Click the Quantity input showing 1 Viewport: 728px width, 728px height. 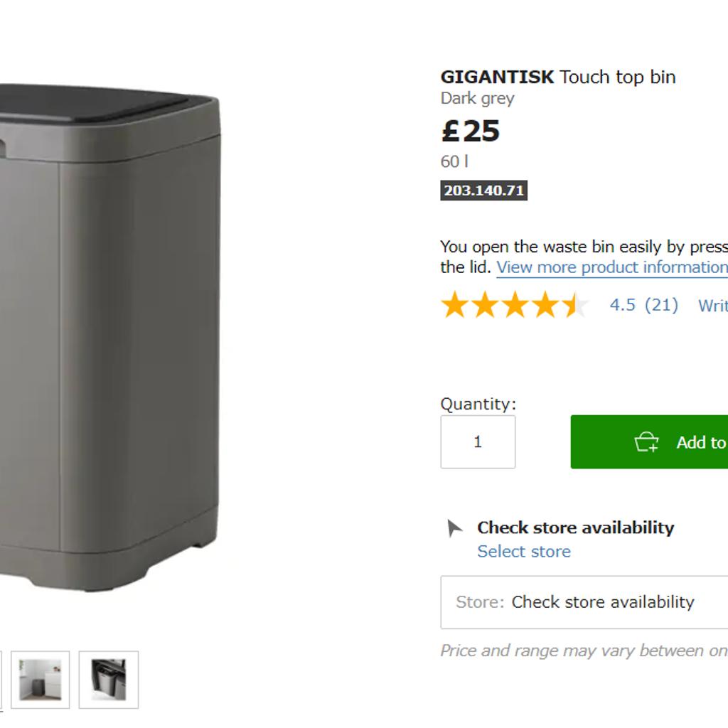click(x=477, y=441)
